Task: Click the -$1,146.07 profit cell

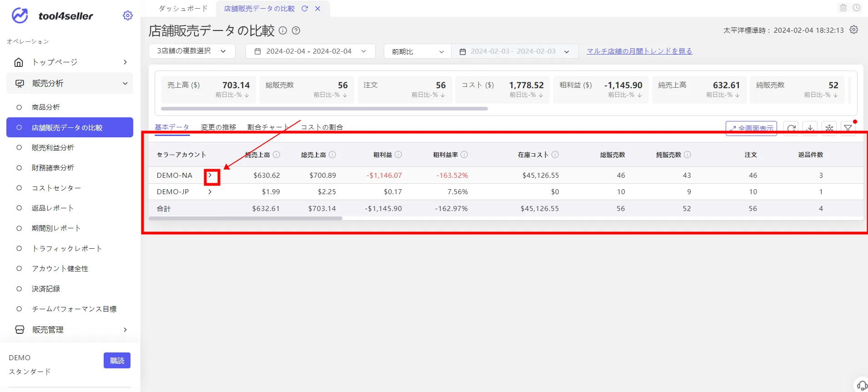Action: coord(384,175)
